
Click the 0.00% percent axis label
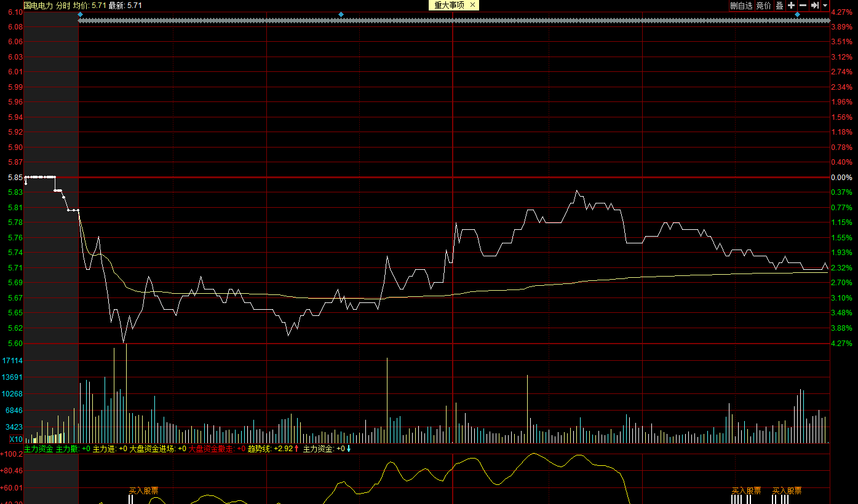(841, 177)
